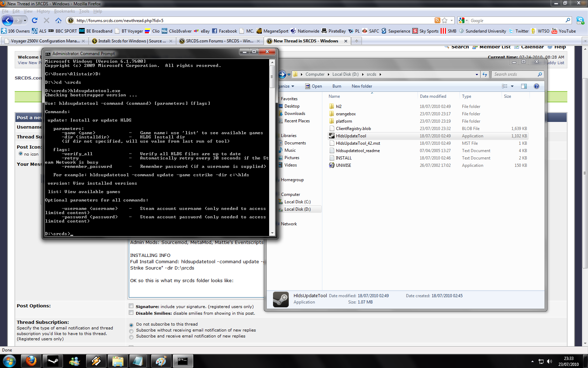This screenshot has height=368, width=588.
Task: Open the Firefox Tools menu
Action: click(84, 11)
